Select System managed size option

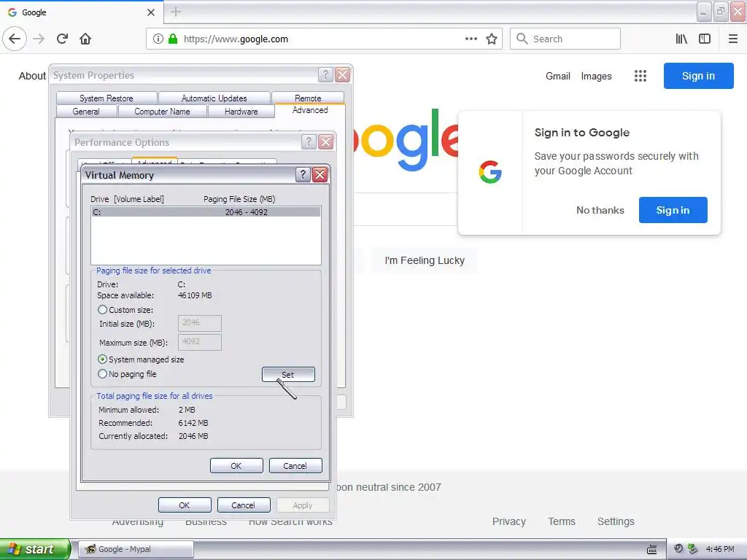click(102, 359)
